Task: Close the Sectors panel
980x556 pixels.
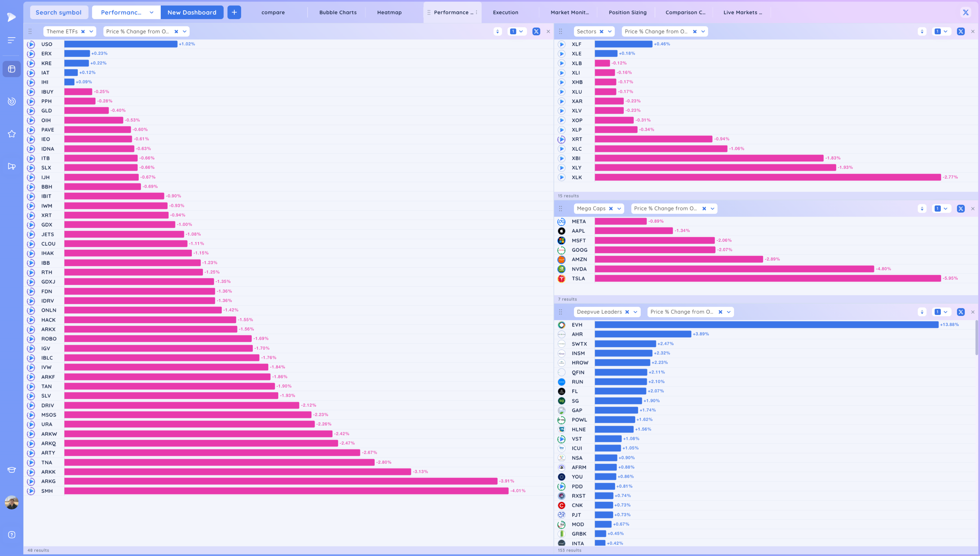Action: tap(972, 31)
